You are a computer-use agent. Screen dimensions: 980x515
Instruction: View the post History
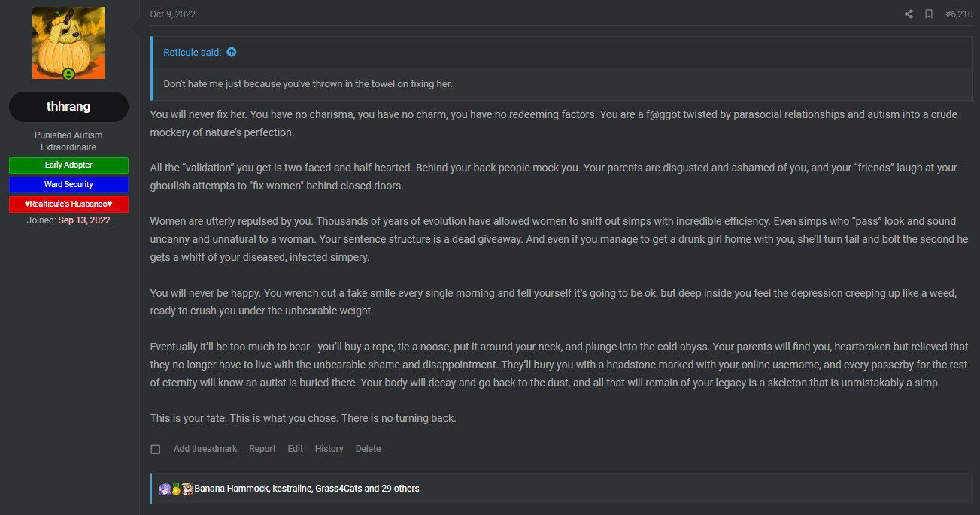(329, 449)
